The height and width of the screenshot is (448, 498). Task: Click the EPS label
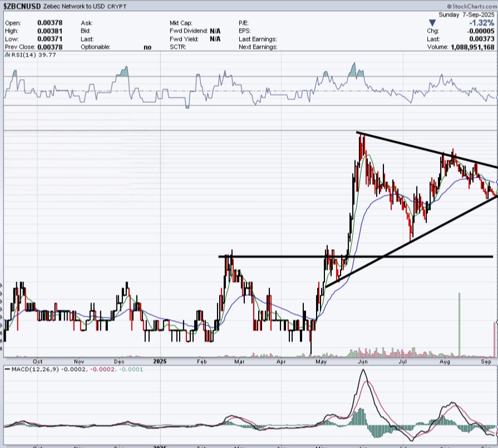coord(245,31)
